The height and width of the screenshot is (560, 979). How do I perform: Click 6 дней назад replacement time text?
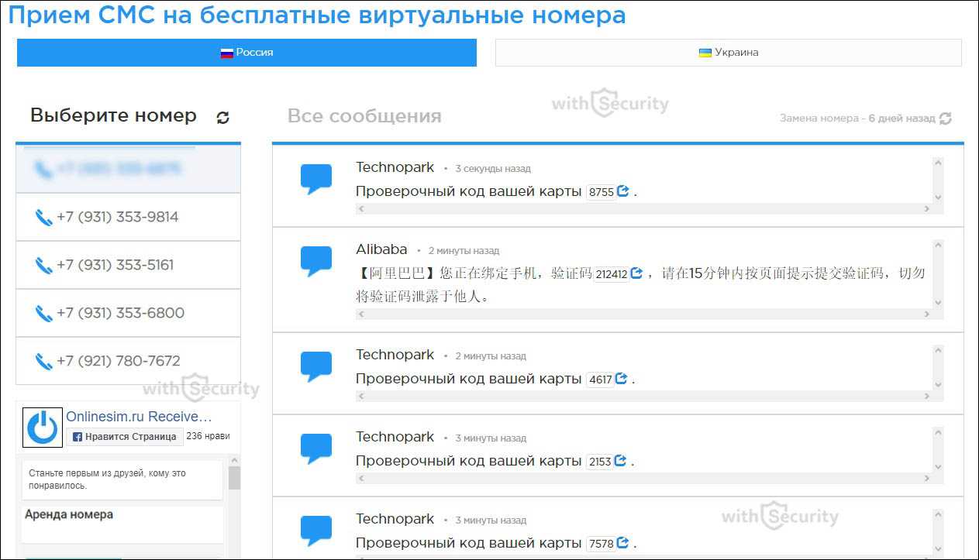point(901,119)
